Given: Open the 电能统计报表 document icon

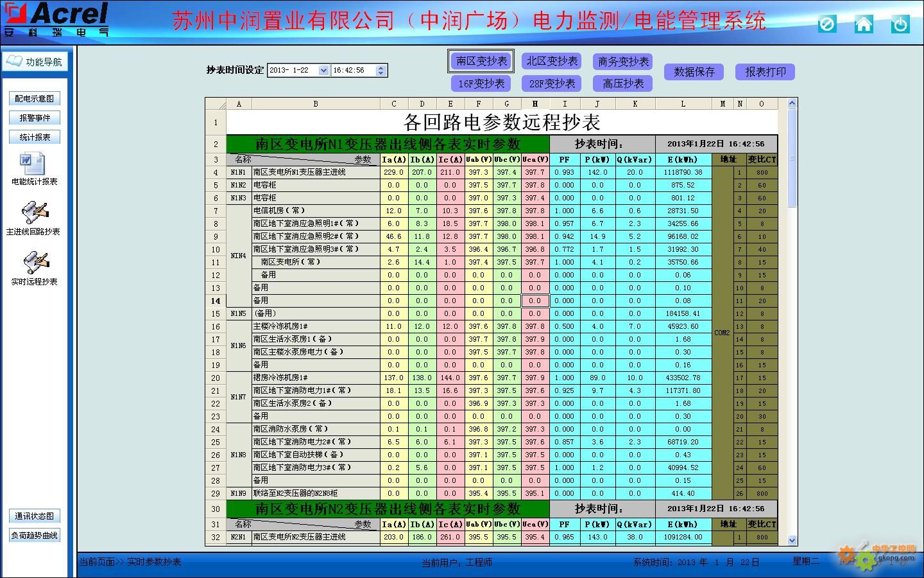Looking at the screenshot, I should click(32, 164).
